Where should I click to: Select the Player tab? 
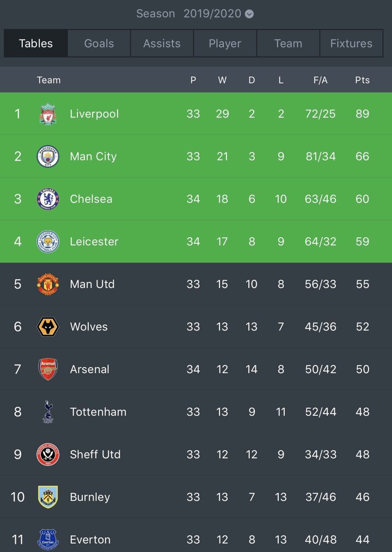click(225, 44)
